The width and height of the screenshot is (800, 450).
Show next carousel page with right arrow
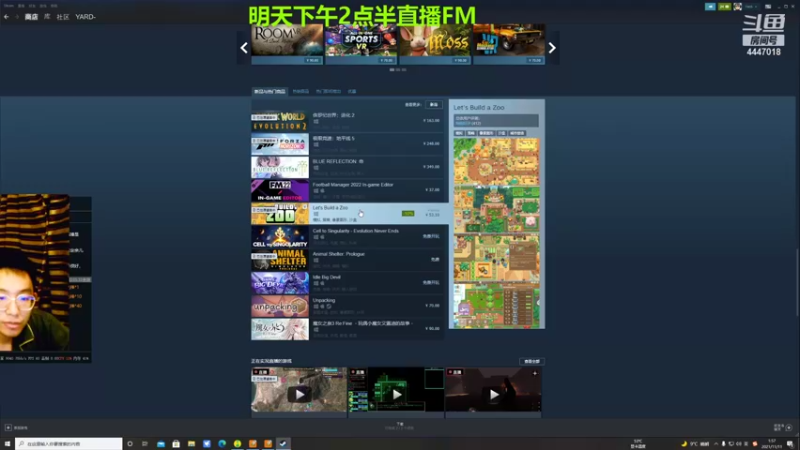pos(552,48)
